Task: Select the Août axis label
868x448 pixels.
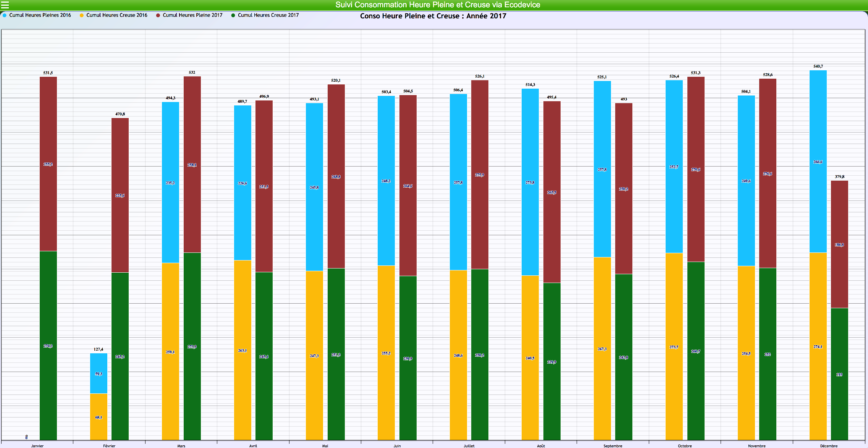Action: click(541, 446)
